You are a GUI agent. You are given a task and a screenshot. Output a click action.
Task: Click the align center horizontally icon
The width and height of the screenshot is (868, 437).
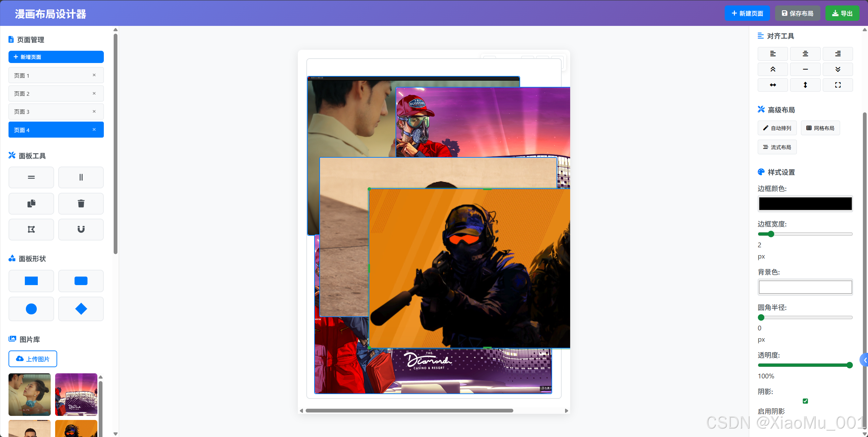click(x=805, y=54)
